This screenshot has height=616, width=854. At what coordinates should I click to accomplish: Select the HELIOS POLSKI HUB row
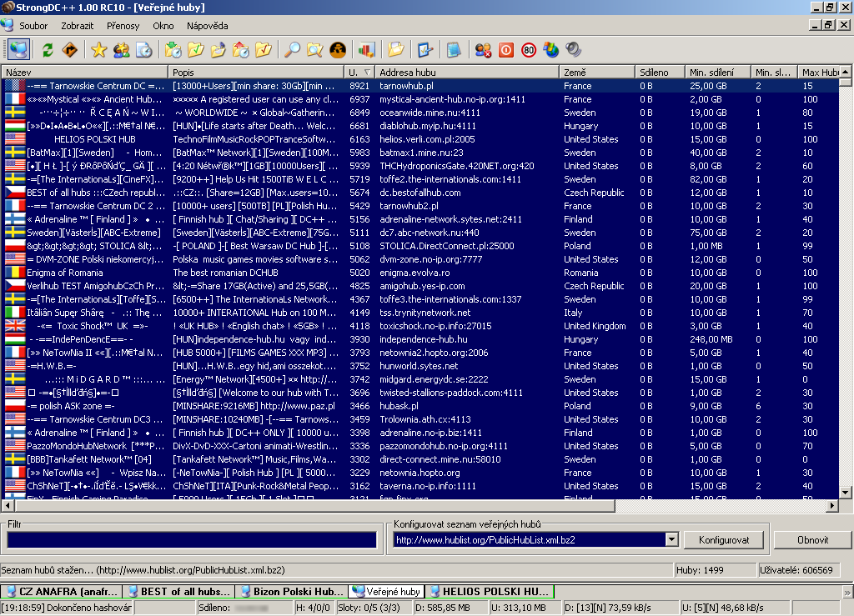pyautogui.click(x=421, y=139)
